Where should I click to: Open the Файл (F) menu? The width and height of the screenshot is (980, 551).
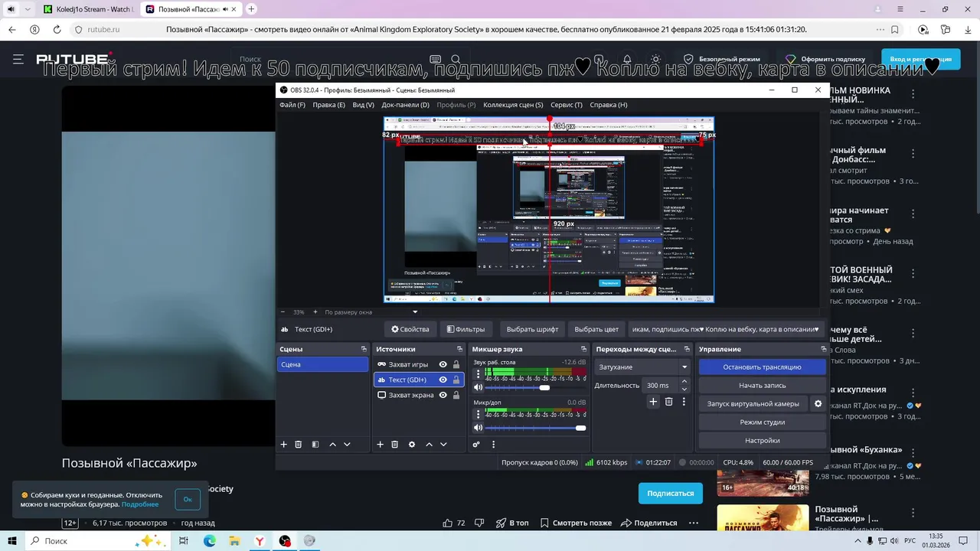292,105
